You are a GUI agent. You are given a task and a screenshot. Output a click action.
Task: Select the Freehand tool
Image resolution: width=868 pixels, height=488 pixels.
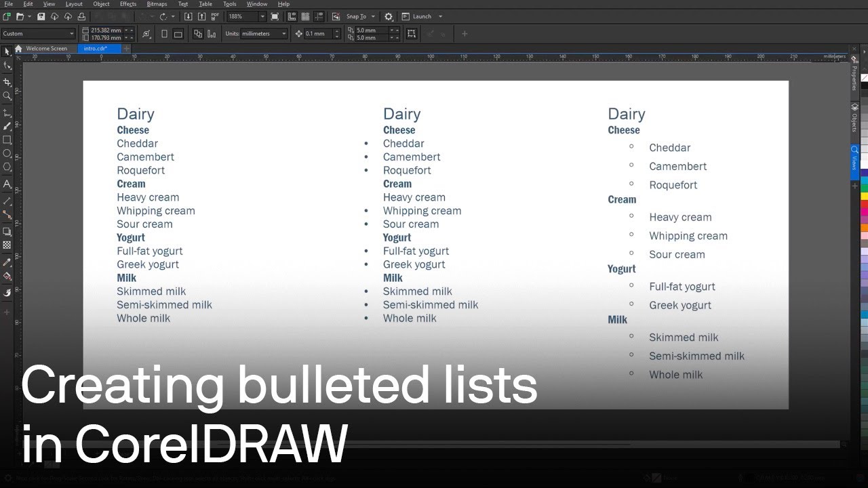pyautogui.click(x=7, y=113)
